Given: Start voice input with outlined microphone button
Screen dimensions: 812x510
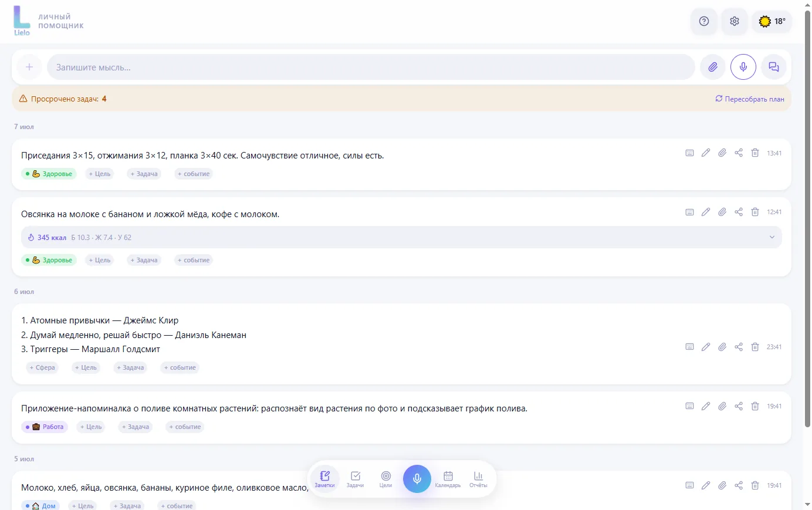Looking at the screenshot, I should coord(743,67).
